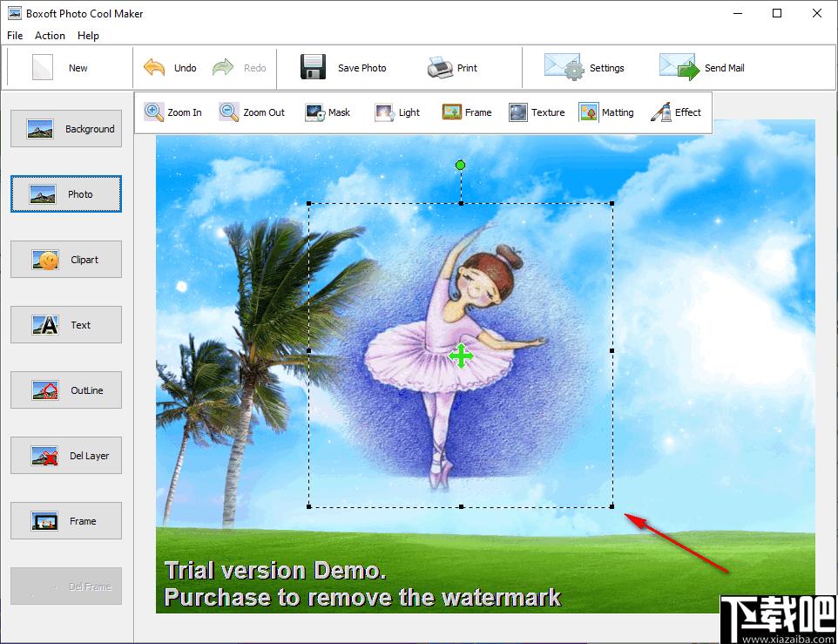
Task: Open the Texture tool
Action: pos(537,112)
